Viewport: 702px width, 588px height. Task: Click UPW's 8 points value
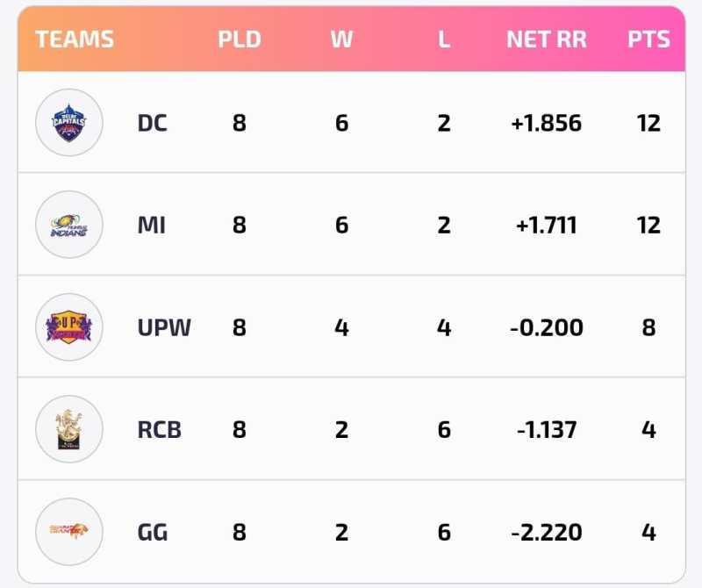click(x=648, y=328)
